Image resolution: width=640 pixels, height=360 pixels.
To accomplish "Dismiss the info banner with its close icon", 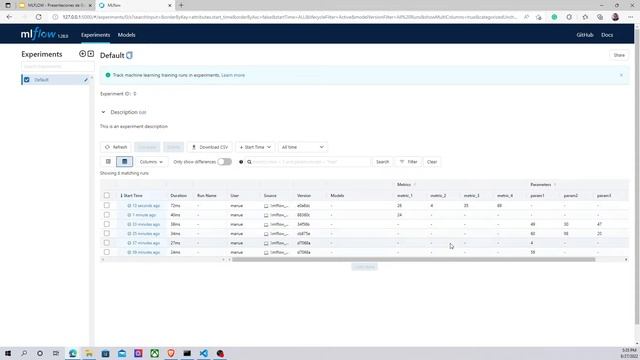I will 621,75.
